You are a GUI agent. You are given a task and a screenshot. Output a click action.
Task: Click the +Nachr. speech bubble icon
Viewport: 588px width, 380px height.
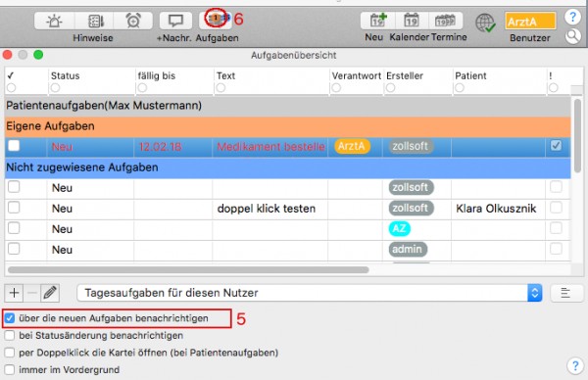(x=175, y=21)
